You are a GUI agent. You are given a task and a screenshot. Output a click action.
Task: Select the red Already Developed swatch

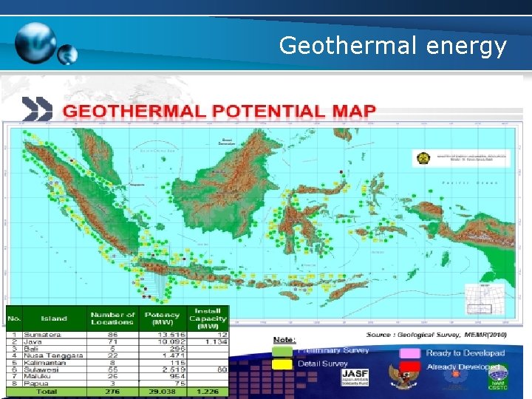(410, 366)
